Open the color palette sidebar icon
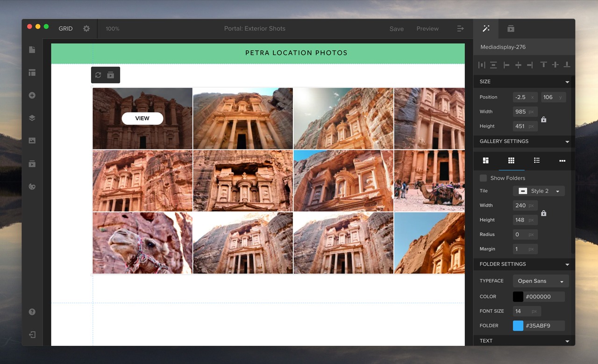This screenshot has height=364, width=598. pyautogui.click(x=32, y=186)
